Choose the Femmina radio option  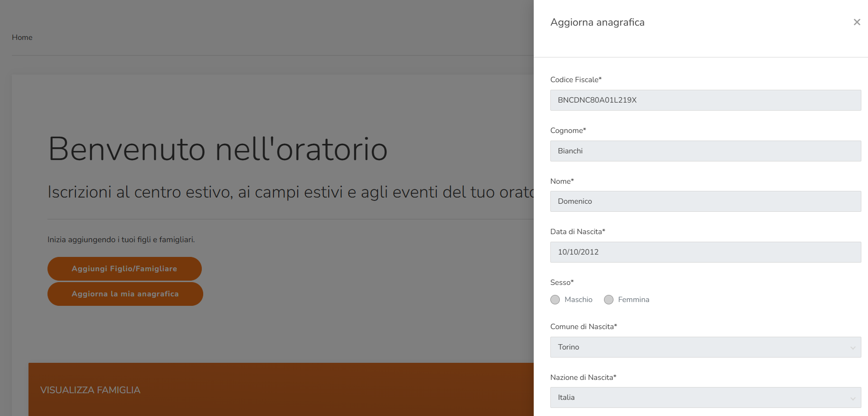(609, 300)
